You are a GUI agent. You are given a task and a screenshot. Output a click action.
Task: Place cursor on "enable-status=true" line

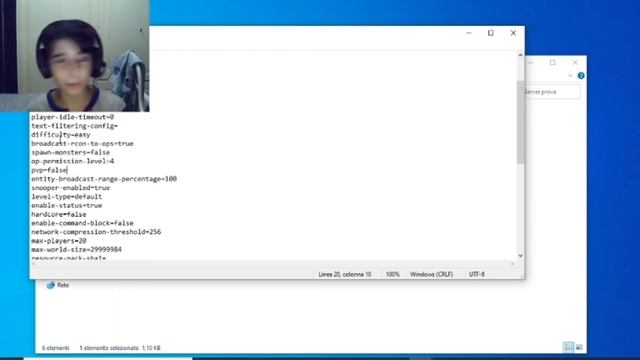click(x=67, y=205)
